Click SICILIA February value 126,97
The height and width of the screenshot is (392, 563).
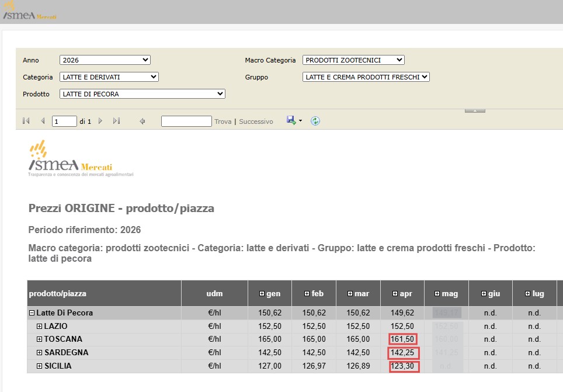click(314, 366)
